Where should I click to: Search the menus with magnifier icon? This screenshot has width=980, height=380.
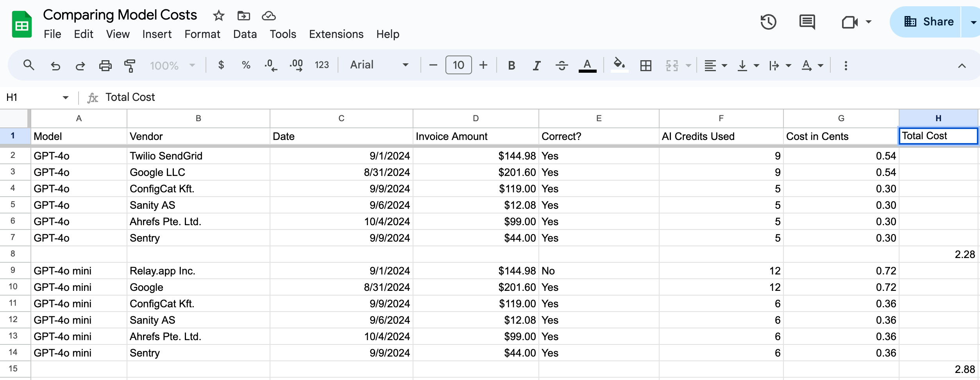coord(29,65)
